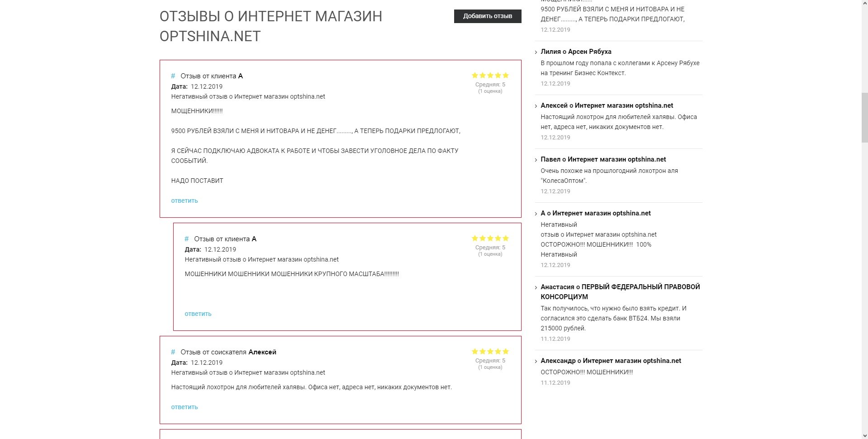Click the star rating on Алексей's review
The width and height of the screenshot is (868, 439).
click(490, 352)
